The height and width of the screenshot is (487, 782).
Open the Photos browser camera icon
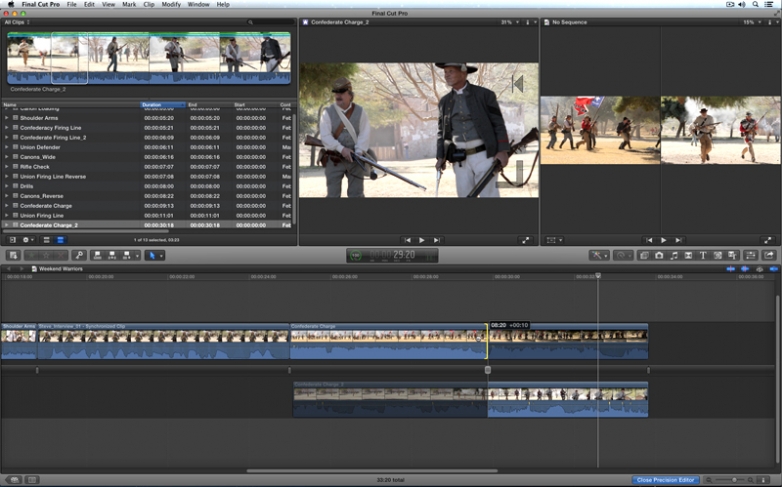[x=659, y=255]
